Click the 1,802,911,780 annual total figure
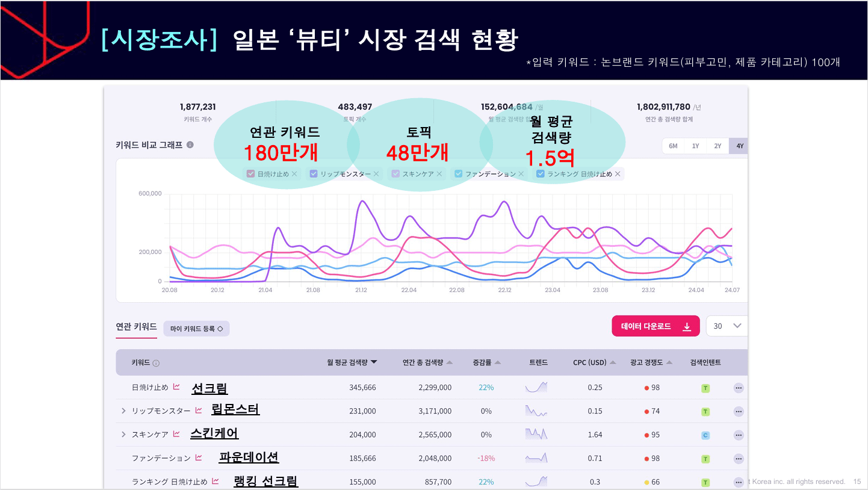 pos(663,107)
